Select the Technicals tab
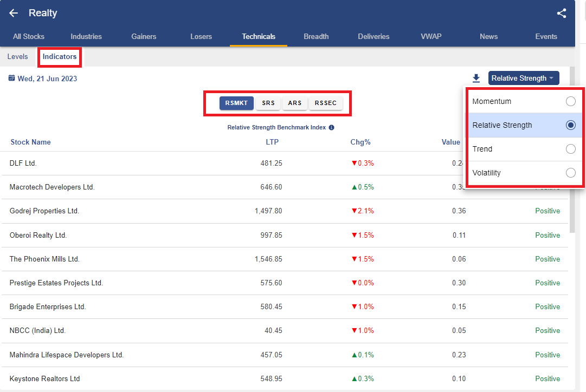The height and width of the screenshot is (392, 586). (259, 37)
